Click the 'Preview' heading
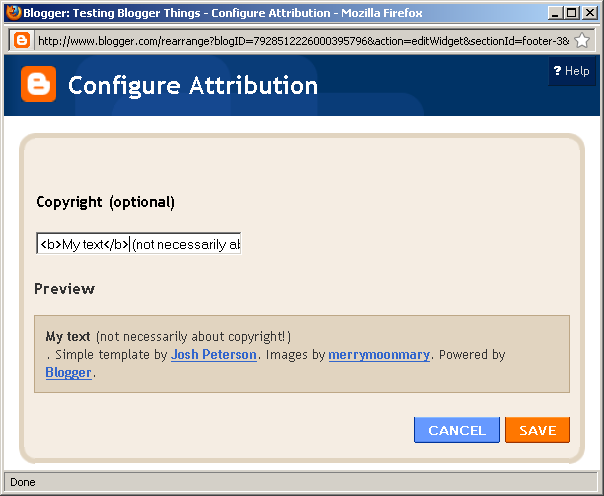604x496 pixels. [x=64, y=288]
